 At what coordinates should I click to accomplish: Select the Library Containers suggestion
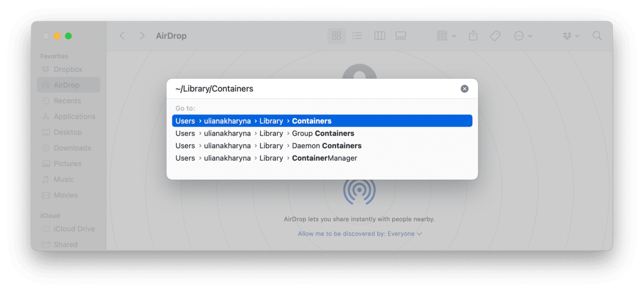coord(322,121)
